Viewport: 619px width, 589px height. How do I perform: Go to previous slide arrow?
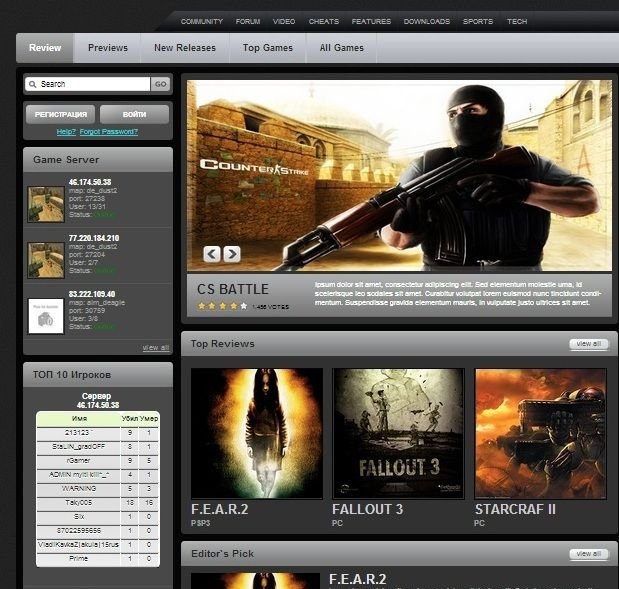coord(212,254)
